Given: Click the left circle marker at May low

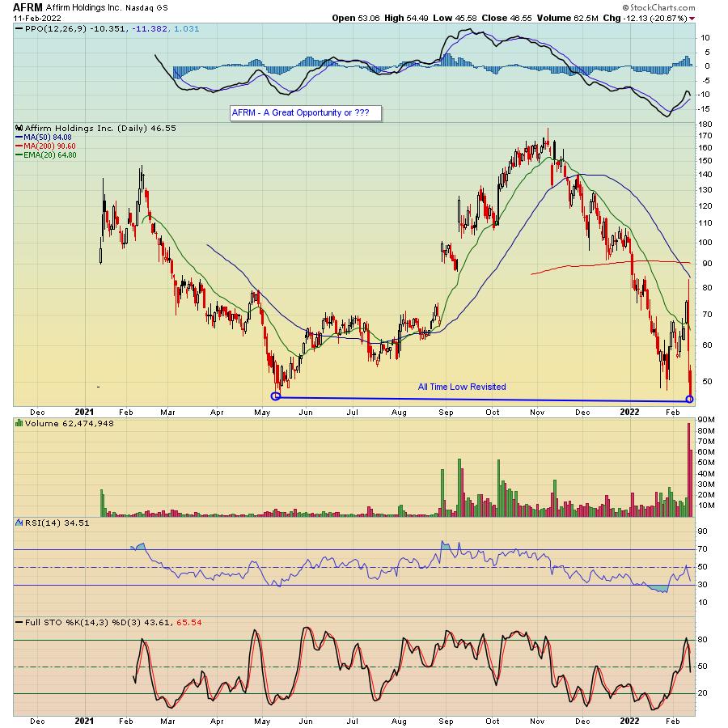Looking at the screenshot, I should tap(276, 396).
